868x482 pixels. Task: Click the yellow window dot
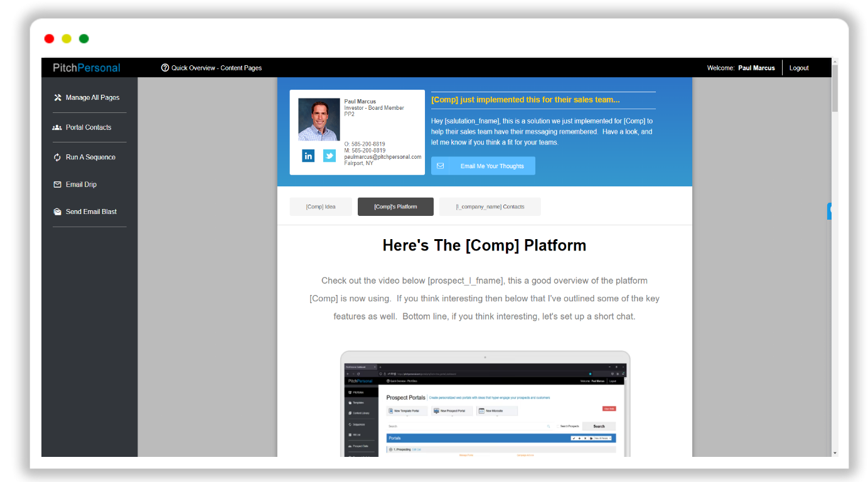coord(67,39)
